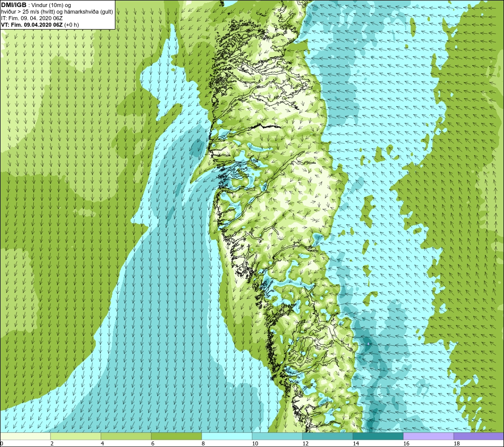
Task: Click the legend label '4'
Action: point(102,444)
